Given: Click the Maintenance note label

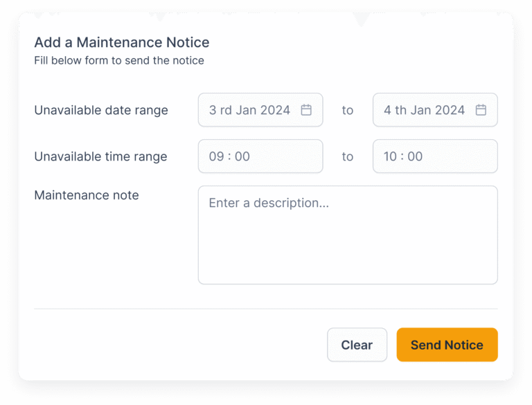Looking at the screenshot, I should pos(87,195).
